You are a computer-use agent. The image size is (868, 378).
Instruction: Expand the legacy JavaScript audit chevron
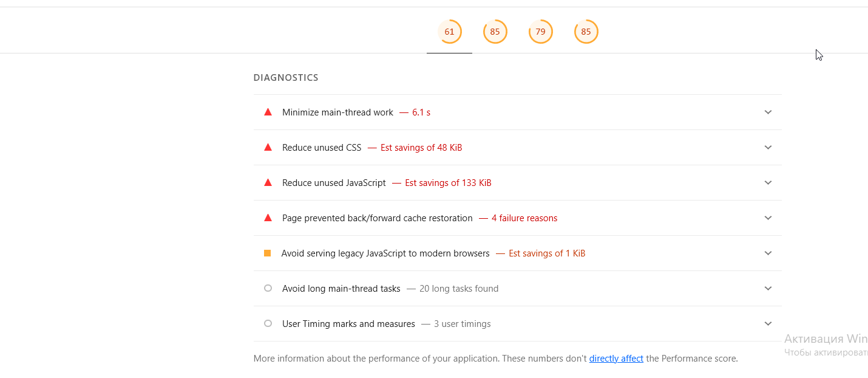tap(768, 253)
